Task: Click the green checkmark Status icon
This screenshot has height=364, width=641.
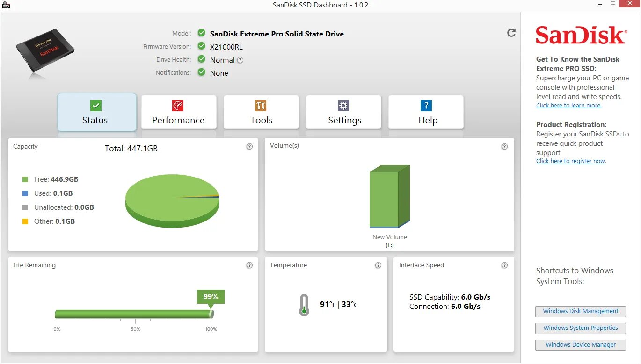Action: (x=95, y=106)
